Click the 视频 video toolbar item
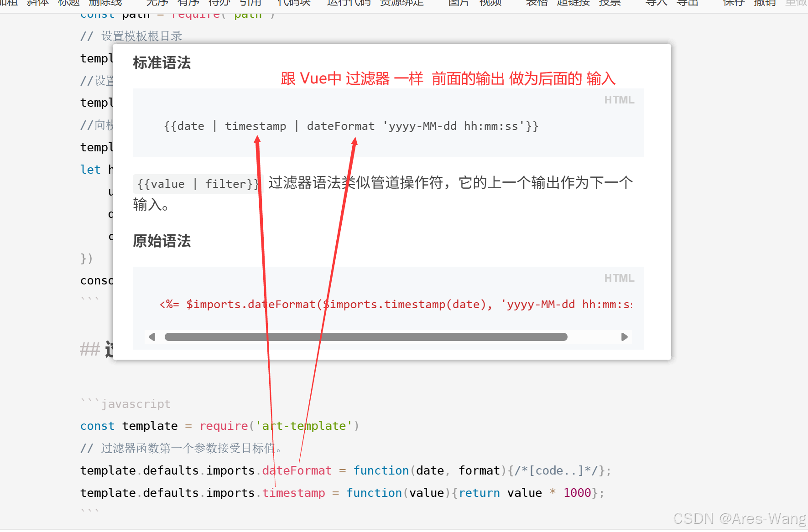808x532 pixels. tap(490, 3)
